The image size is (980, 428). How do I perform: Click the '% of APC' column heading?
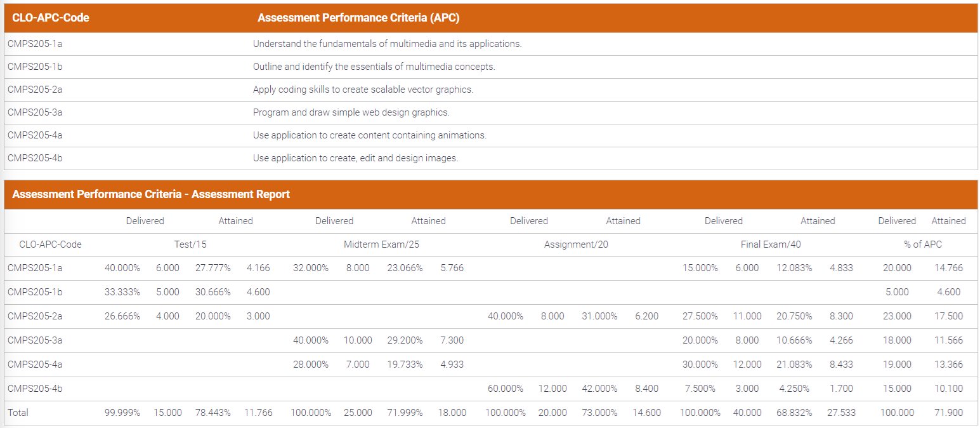pyautogui.click(x=922, y=244)
